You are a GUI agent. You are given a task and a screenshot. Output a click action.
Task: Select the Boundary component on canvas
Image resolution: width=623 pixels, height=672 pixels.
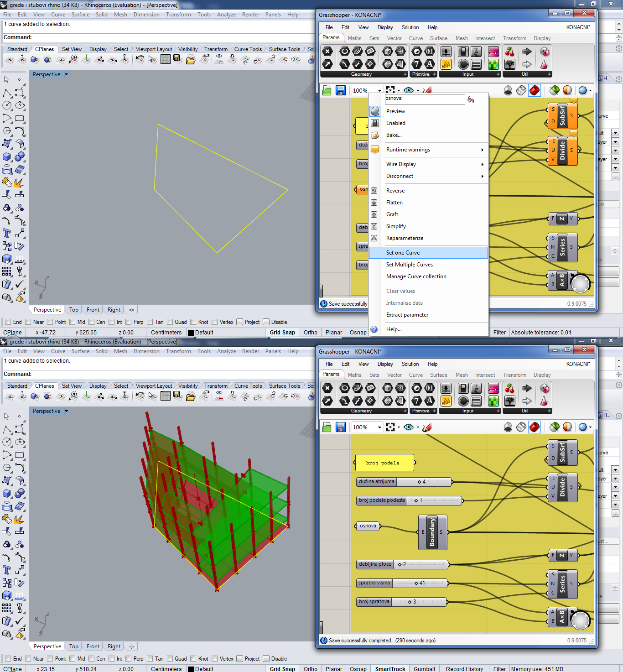(x=432, y=532)
